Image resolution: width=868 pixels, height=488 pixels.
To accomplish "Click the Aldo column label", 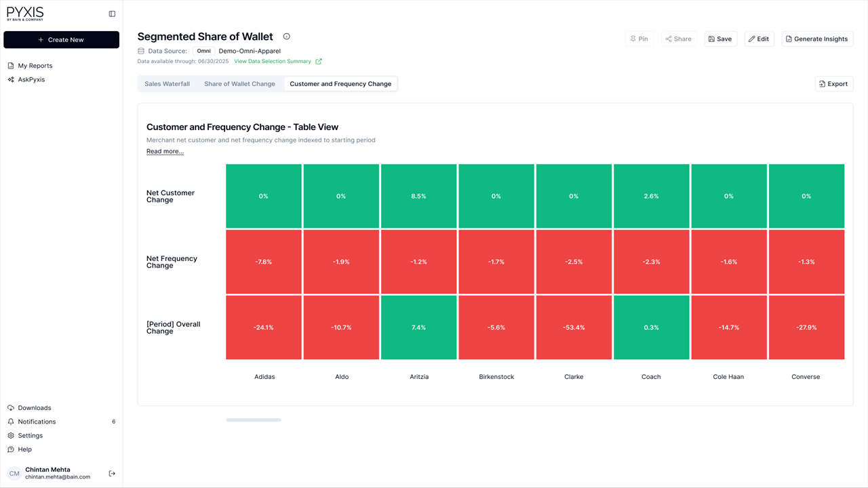I will pyautogui.click(x=342, y=377).
